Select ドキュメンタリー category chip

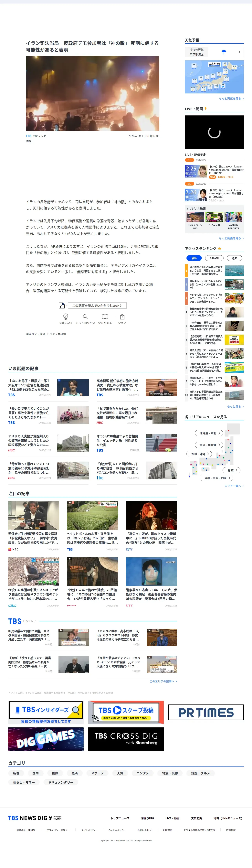[61, 782]
